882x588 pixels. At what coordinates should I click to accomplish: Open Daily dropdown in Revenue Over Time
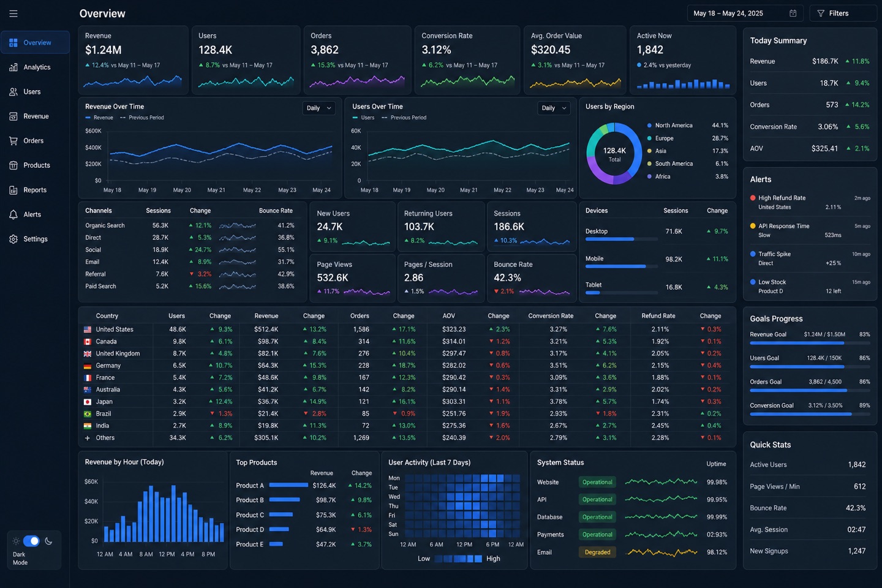[318, 108]
